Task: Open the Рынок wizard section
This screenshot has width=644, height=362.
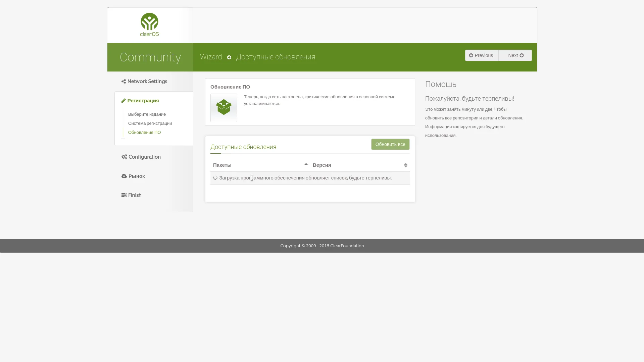Action: [x=133, y=176]
